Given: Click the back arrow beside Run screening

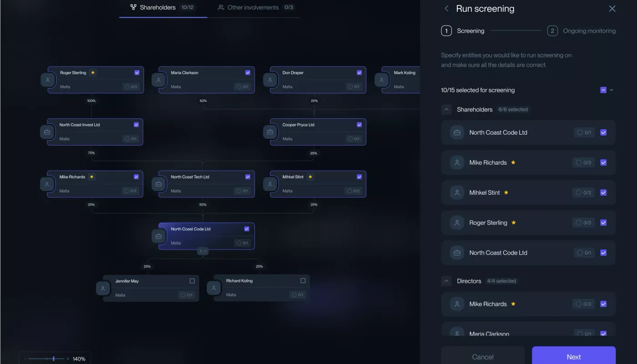Looking at the screenshot, I should coord(446,9).
